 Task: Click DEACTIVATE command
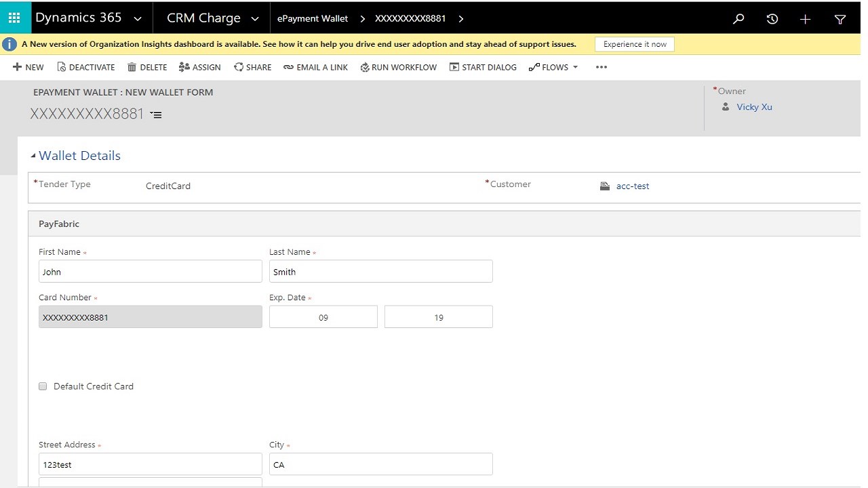click(x=86, y=67)
